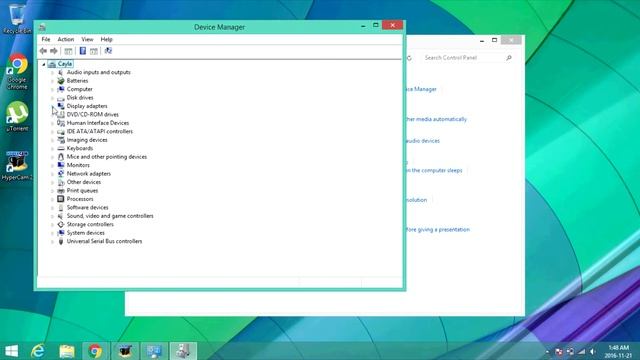640x360 pixels.
Task: Click the Network adapters icon
Action: coord(61,174)
